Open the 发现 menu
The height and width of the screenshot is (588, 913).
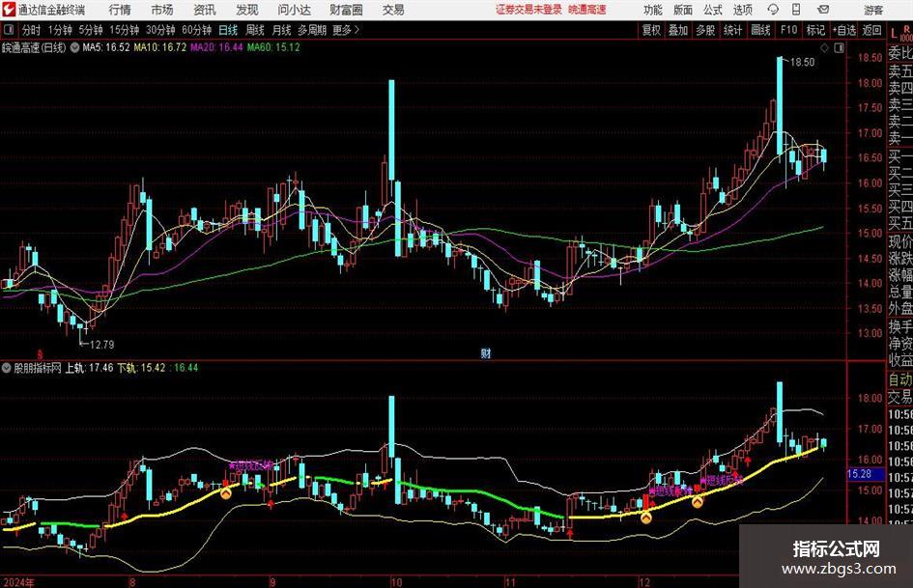pyautogui.click(x=247, y=10)
